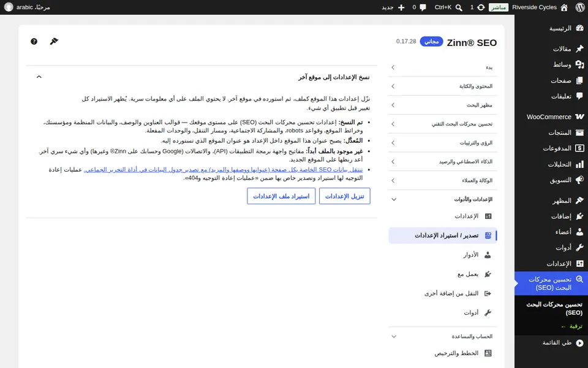Click the التسويق megaphone icon
This screenshot has height=368, width=588.
pyautogui.click(x=580, y=180)
